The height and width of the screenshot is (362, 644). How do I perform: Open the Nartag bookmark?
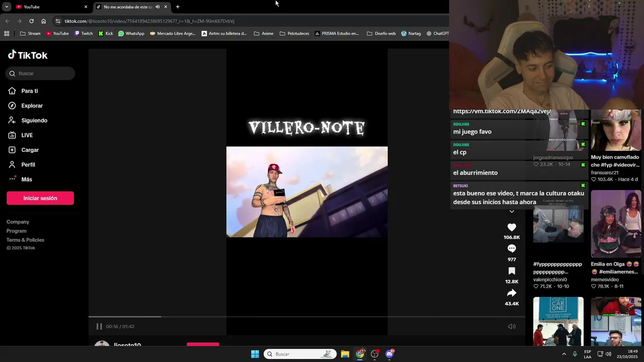pyautogui.click(x=411, y=34)
